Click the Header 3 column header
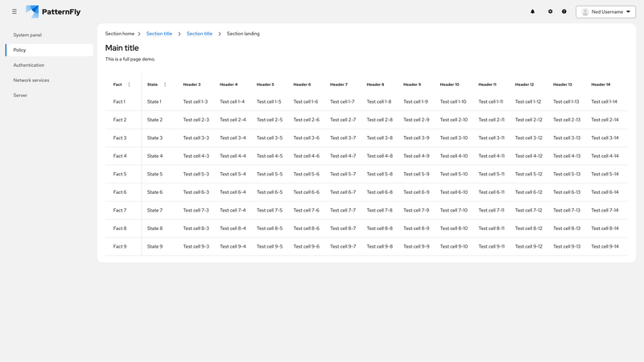The width and height of the screenshot is (644, 362). coord(192,84)
